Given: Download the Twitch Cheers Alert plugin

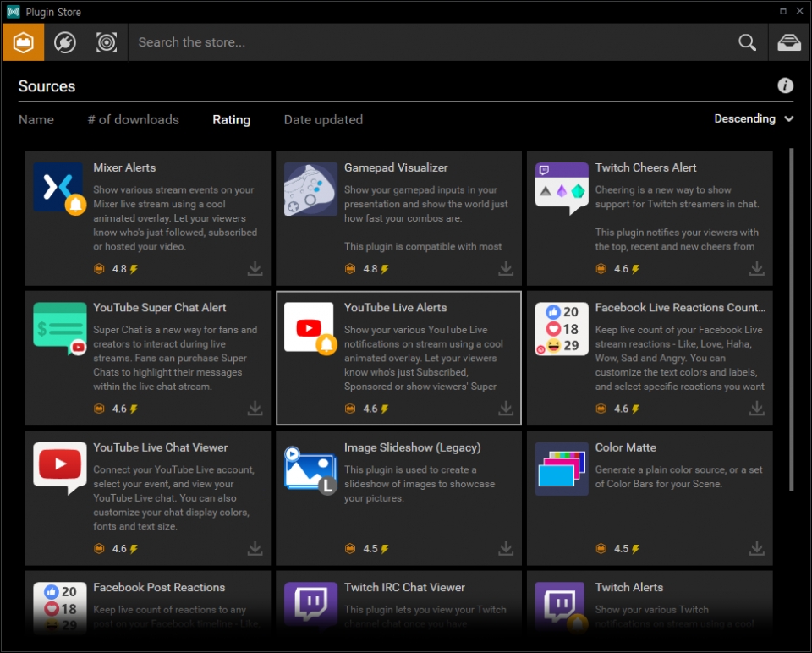Looking at the screenshot, I should coord(757,269).
